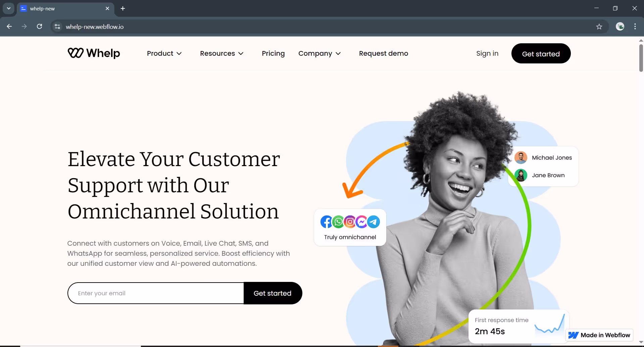
Task: Expand the Company dropdown menu
Action: coord(320,53)
